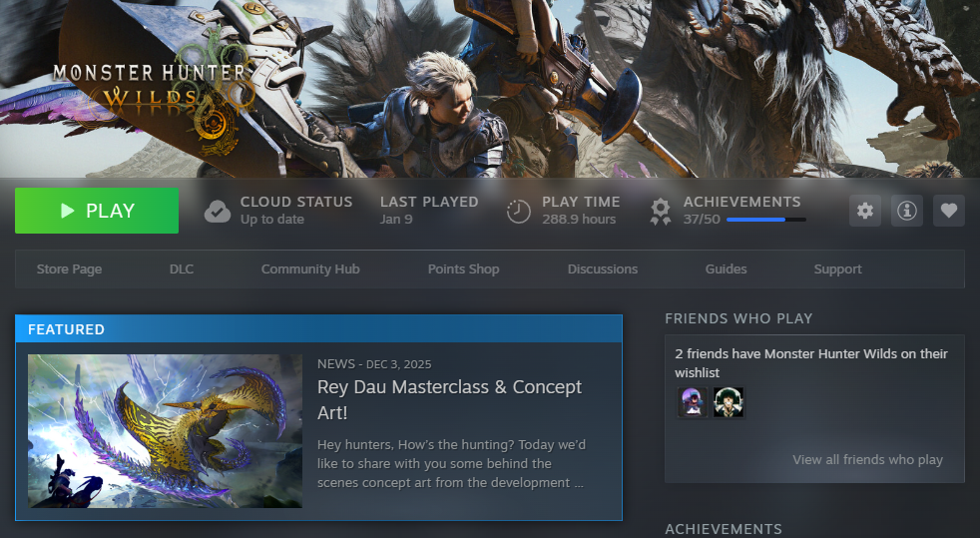This screenshot has height=538, width=980.
Task: Click the '37/50' achievements count
Action: pos(702,220)
